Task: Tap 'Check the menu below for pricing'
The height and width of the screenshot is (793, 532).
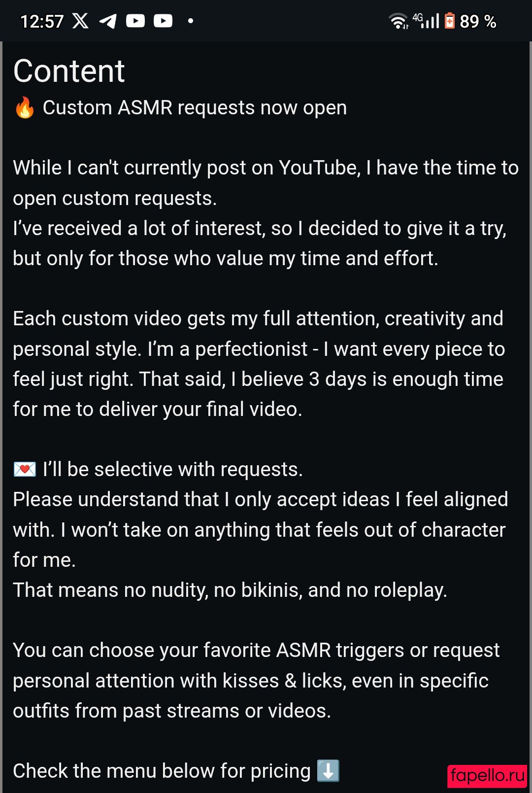Action: pyautogui.click(x=162, y=771)
